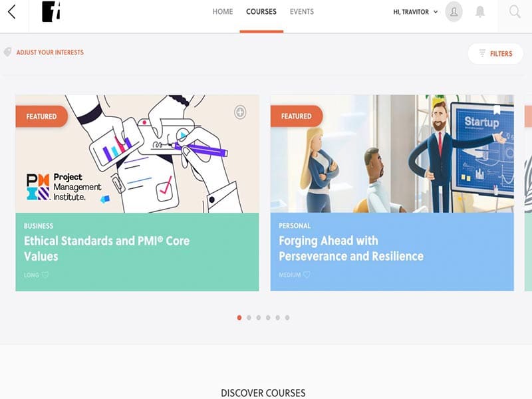Bookmark the Forging Ahead course card
Screen dimensions: 532x399
coord(497,110)
